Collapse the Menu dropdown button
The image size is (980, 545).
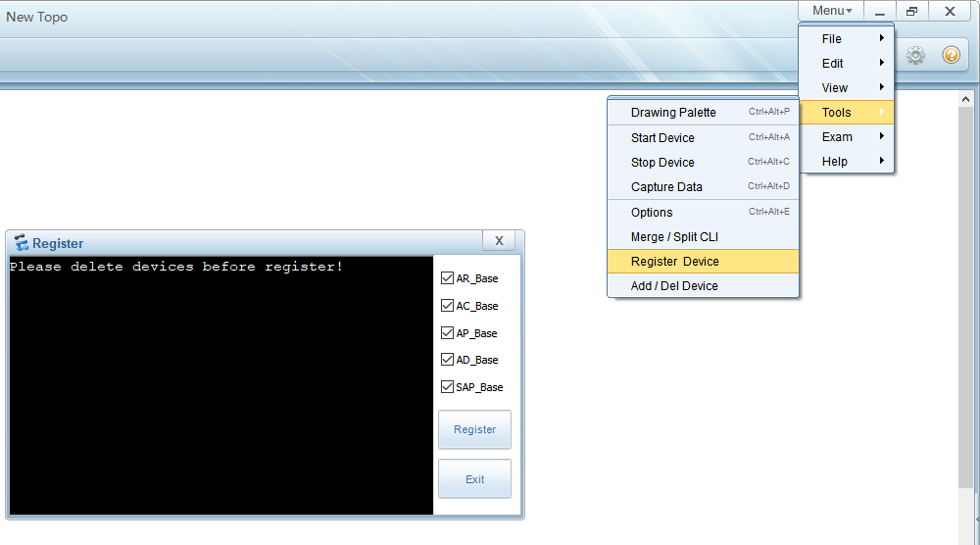pyautogui.click(x=831, y=11)
